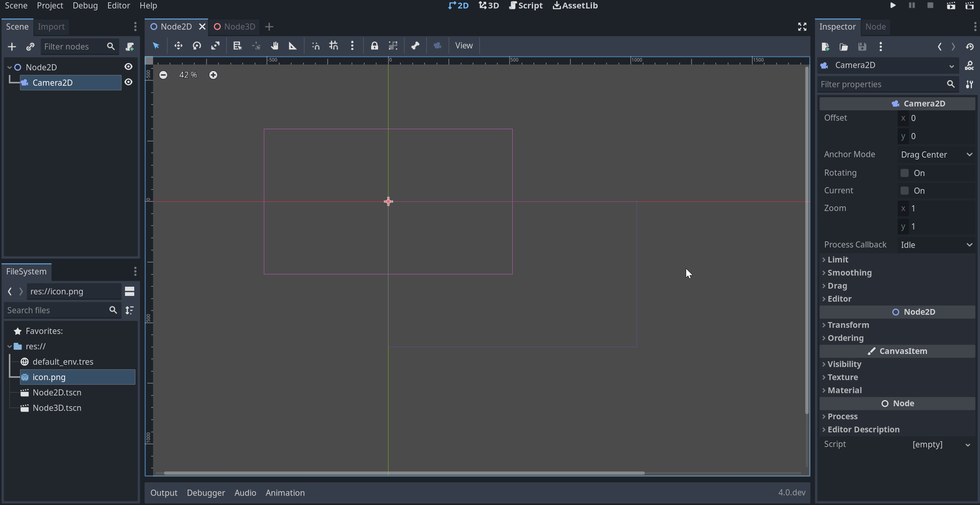Select the Scale tool
This screenshot has height=505, width=980.
[215, 46]
